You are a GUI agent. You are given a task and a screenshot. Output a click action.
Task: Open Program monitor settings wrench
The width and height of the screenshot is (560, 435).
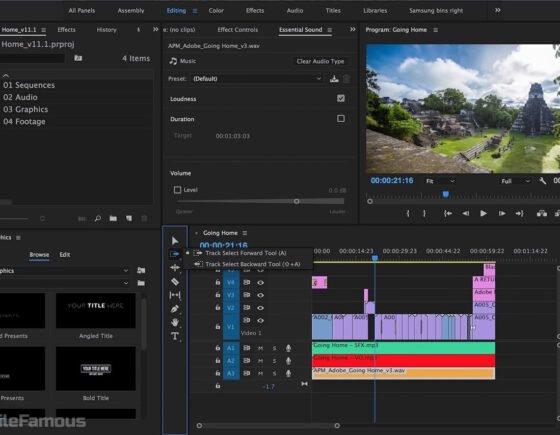[x=542, y=181]
